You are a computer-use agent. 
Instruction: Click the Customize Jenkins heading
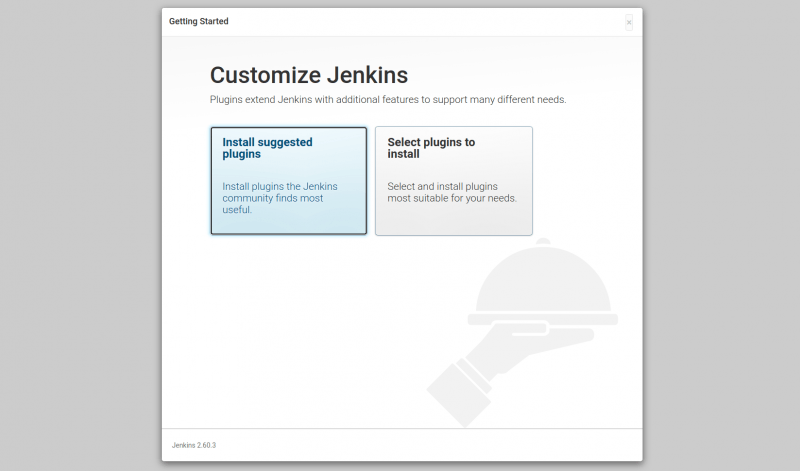tap(309, 75)
